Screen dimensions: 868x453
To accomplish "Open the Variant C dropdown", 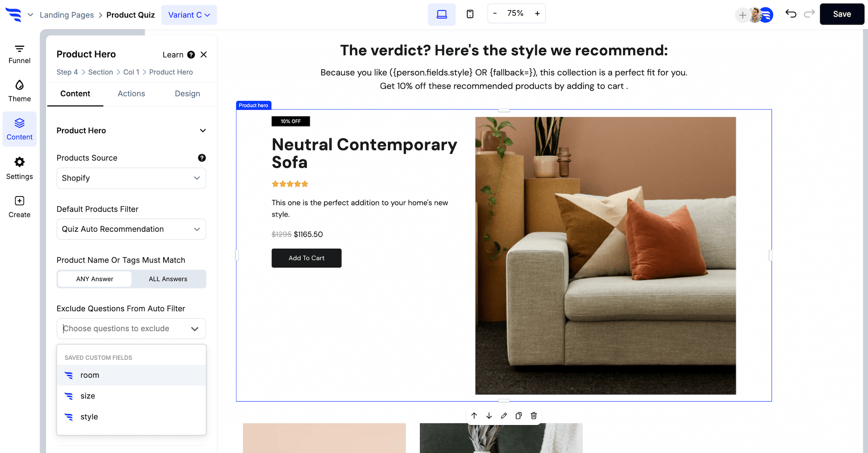I will 189,15.
